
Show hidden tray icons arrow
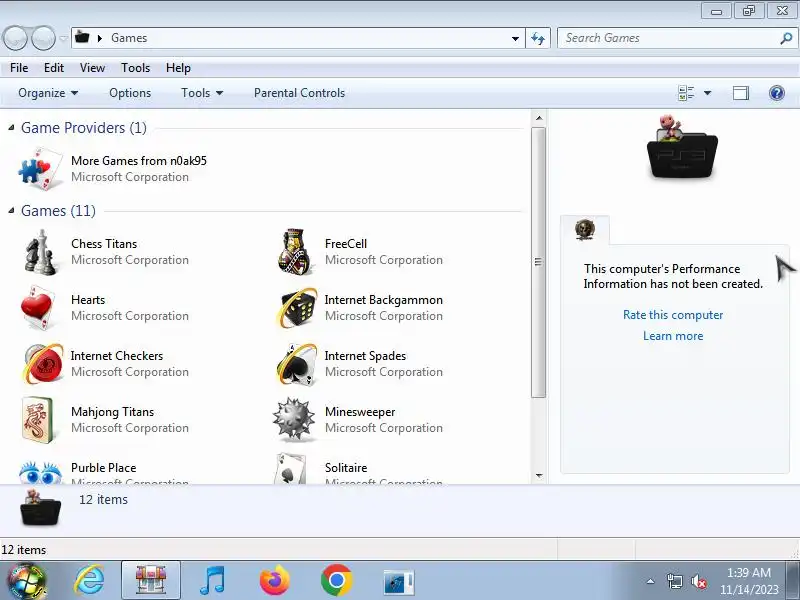click(651, 581)
